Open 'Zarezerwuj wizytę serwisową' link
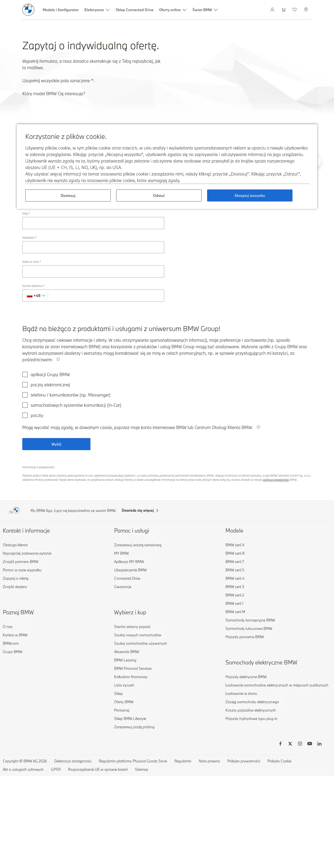The height and width of the screenshot is (868, 334). [x=138, y=545]
